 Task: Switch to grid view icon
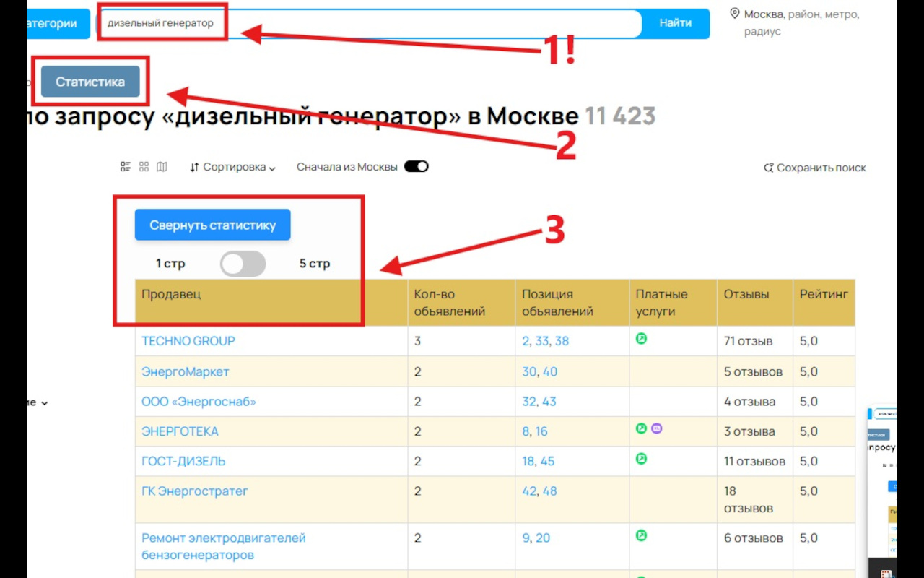pos(144,167)
